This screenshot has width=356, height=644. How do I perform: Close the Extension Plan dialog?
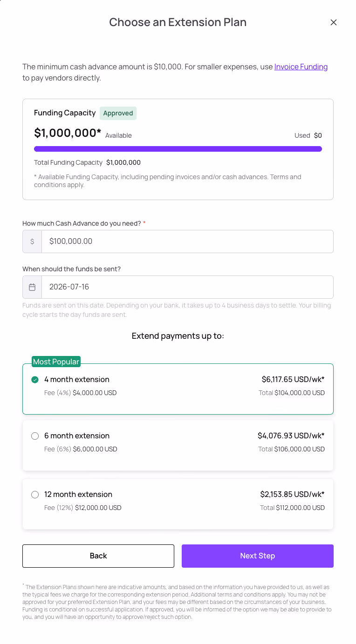[x=333, y=22]
